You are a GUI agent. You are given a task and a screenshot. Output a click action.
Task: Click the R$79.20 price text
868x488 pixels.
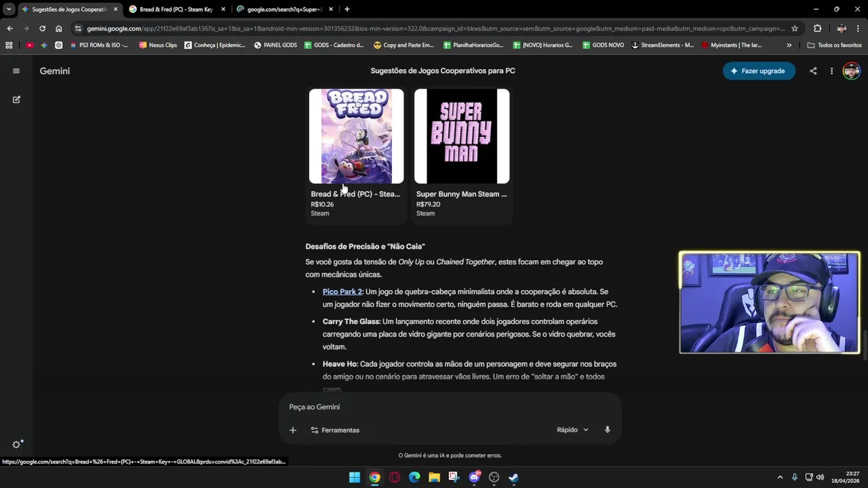[x=428, y=204]
